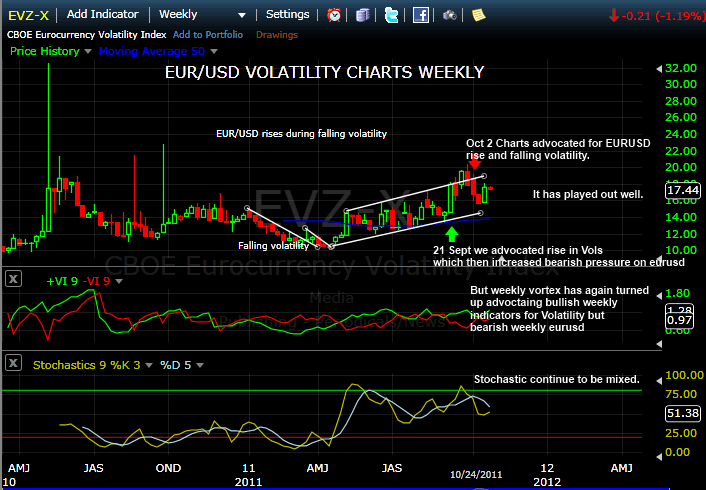The height and width of the screenshot is (490, 706).
Task: Click the EVZ-X ticker symbol
Action: [x=27, y=15]
